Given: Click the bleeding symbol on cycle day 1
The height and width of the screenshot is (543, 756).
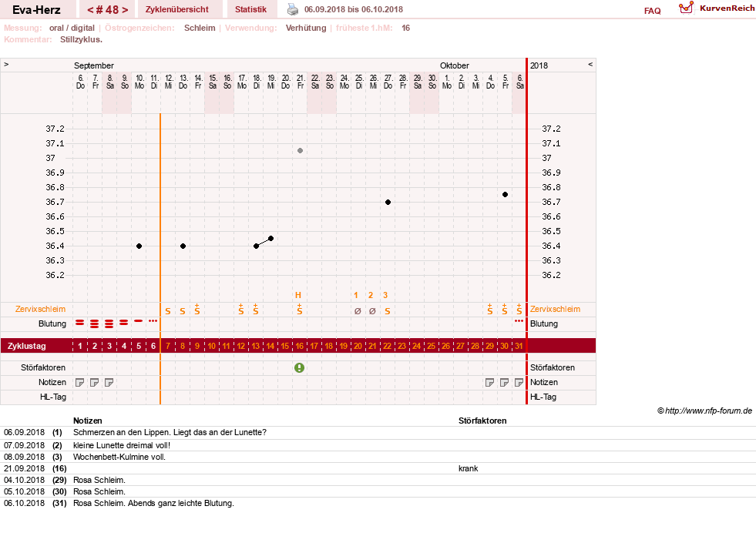Looking at the screenshot, I should coord(80,322).
